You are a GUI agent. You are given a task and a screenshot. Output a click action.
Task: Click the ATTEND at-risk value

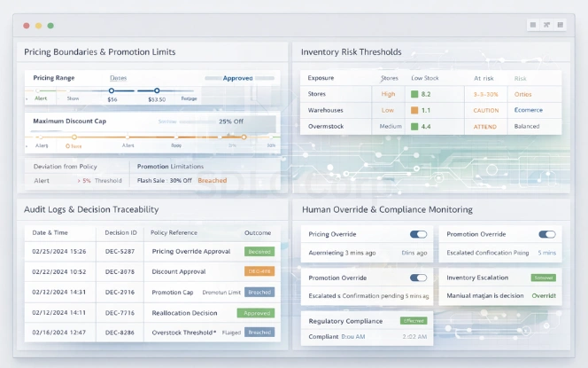click(x=485, y=127)
